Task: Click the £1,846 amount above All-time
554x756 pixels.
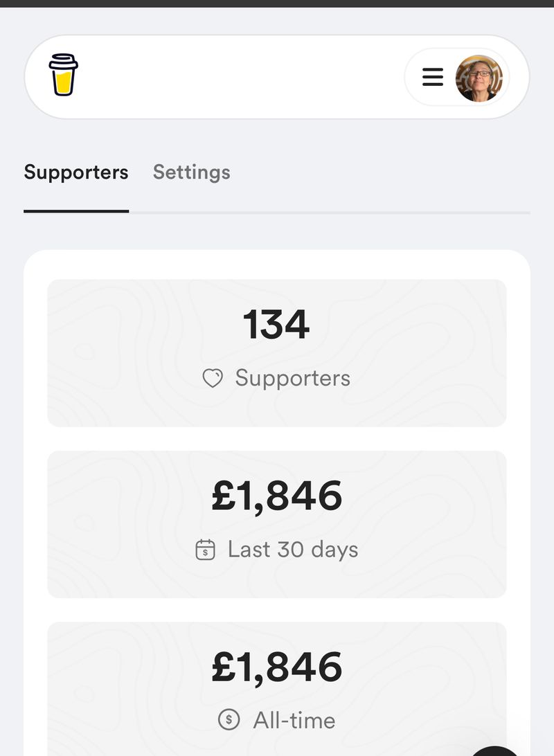Action: click(277, 667)
